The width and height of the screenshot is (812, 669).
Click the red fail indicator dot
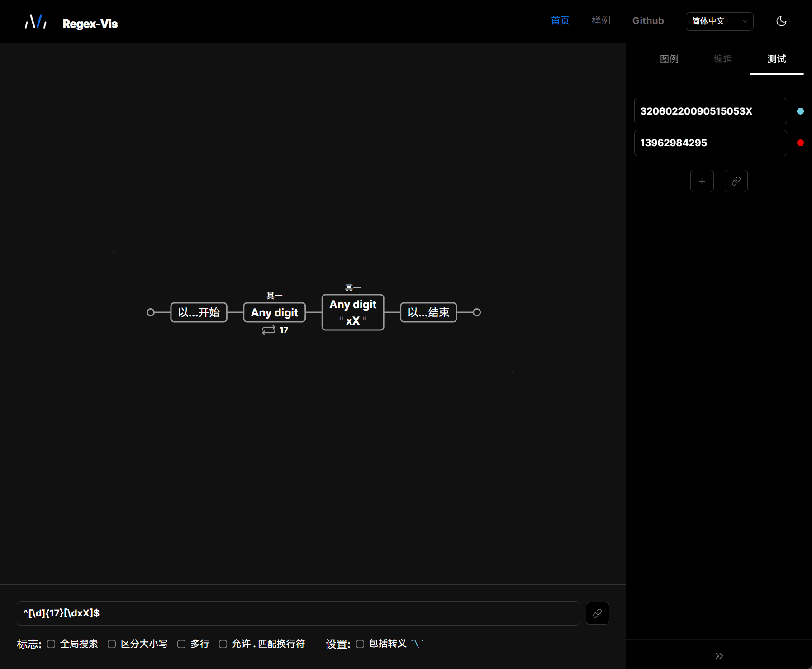(800, 143)
